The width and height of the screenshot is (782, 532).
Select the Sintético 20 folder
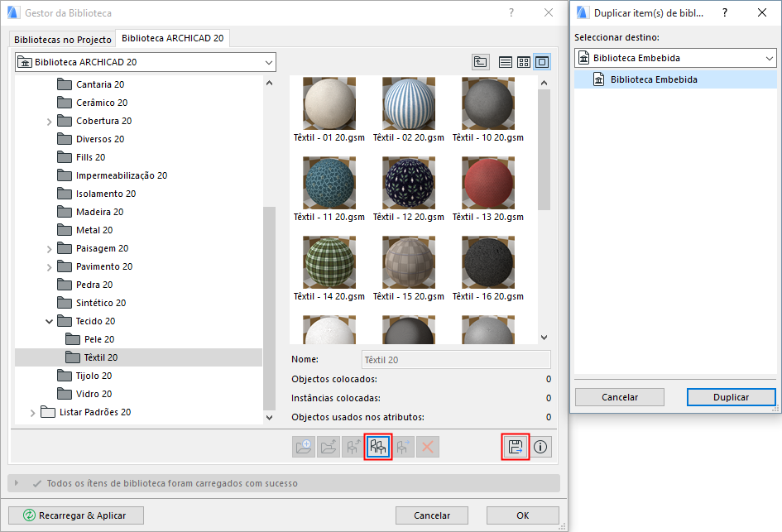101,303
